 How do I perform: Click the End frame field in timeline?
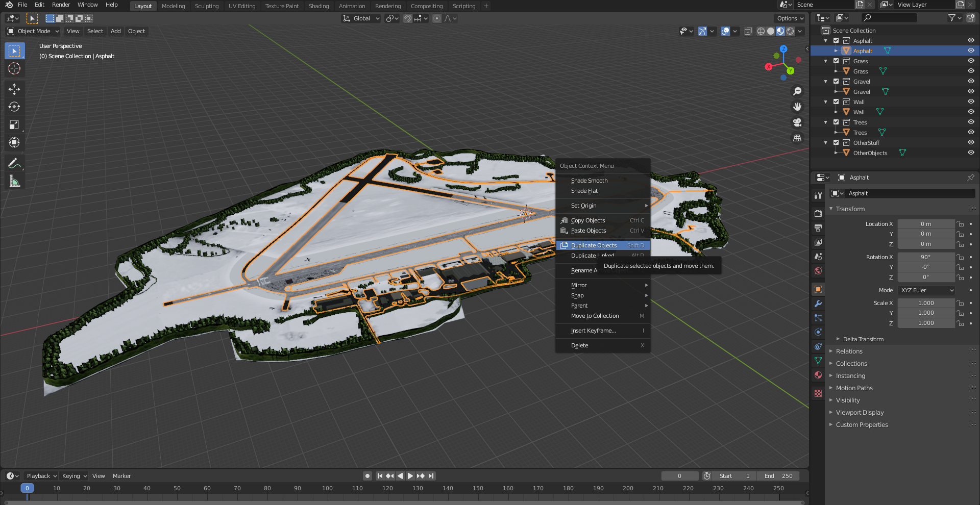click(778, 476)
